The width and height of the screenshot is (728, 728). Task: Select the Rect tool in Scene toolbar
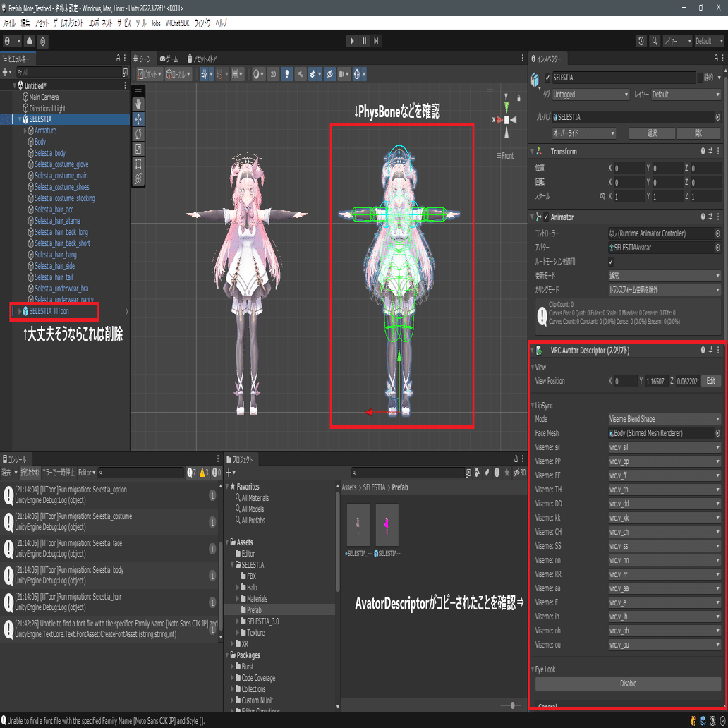click(138, 164)
